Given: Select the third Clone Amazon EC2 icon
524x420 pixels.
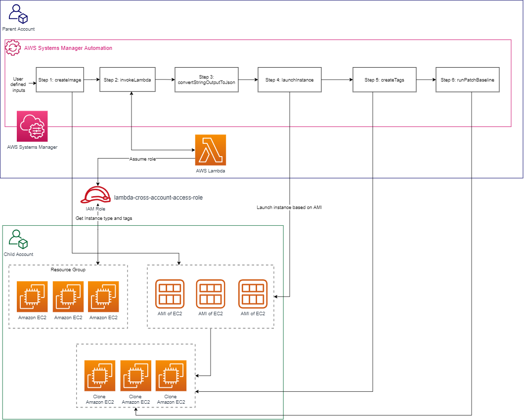Looking at the screenshot, I should (x=170, y=375).
